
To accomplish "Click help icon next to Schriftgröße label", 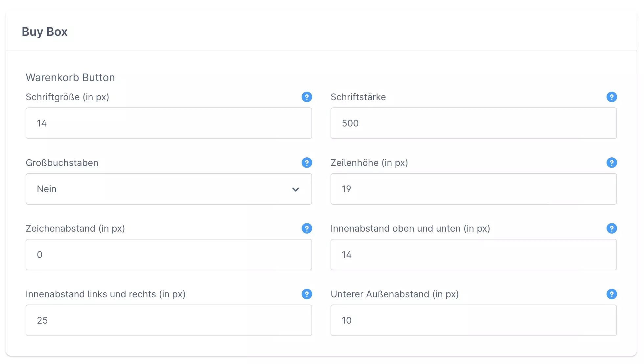I will 307,97.
